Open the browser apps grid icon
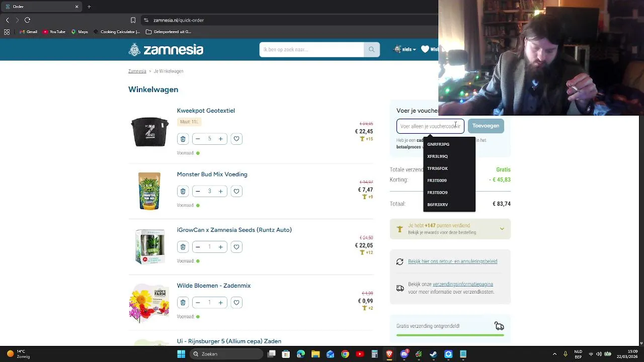The image size is (644, 362). 7,32
